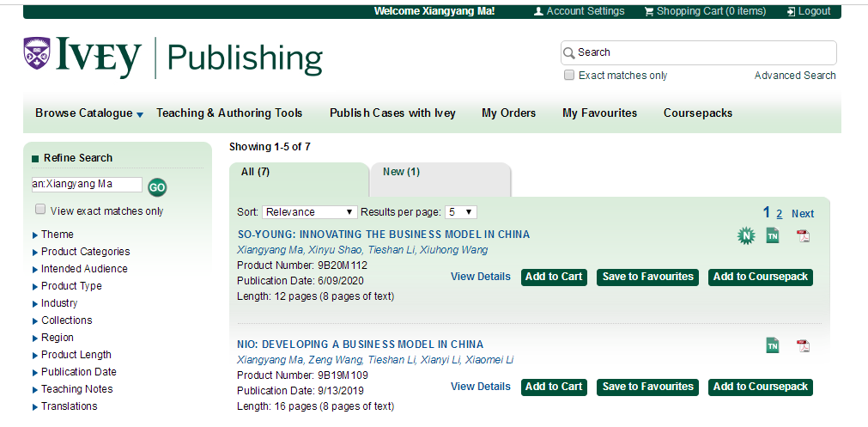Click the green New badge icon

pyautogui.click(x=745, y=236)
